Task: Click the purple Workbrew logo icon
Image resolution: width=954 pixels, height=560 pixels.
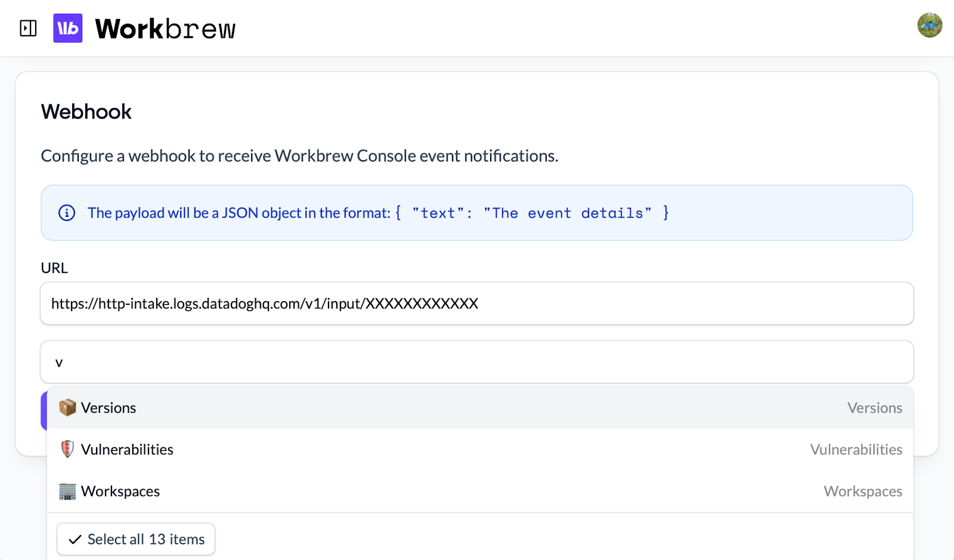Action: 68,28
